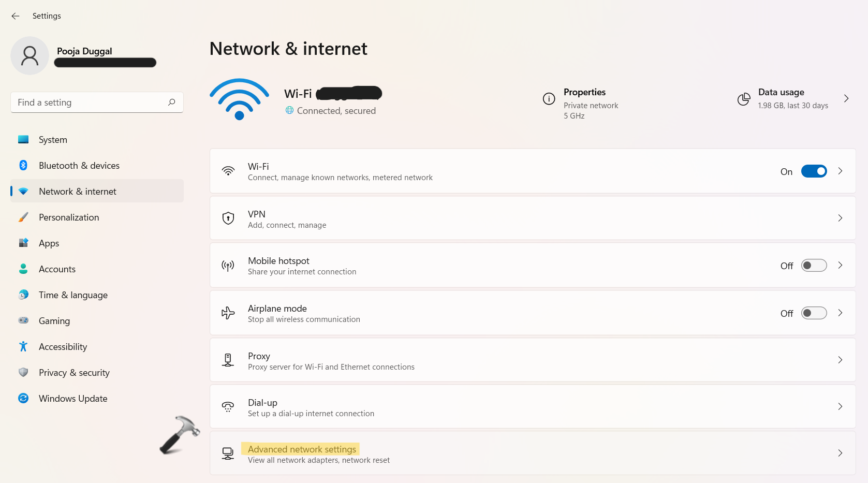Click the search magnifier icon

tap(172, 102)
